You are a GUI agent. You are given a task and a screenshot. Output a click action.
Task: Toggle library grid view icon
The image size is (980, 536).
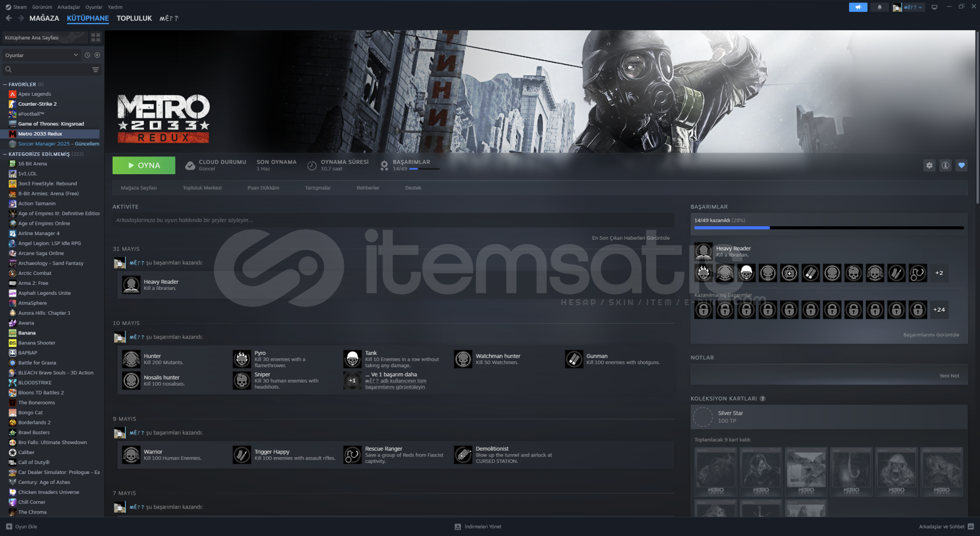96,38
